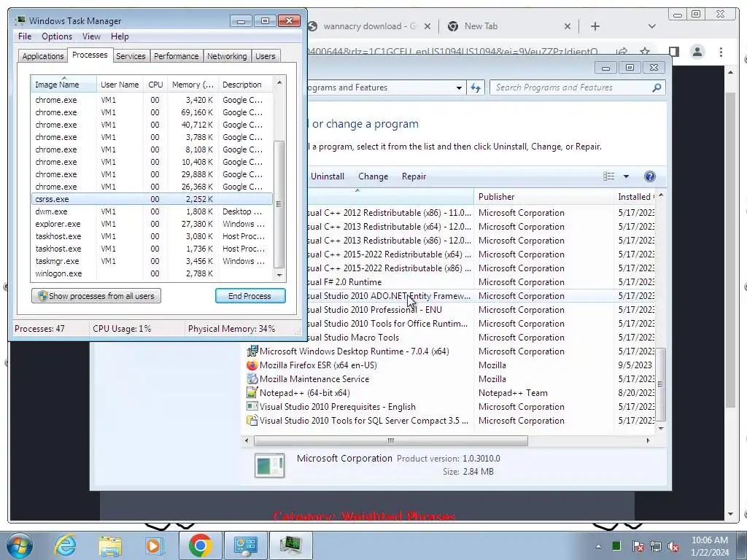Click End Process button
Image resolution: width=747 pixels, height=560 pixels.
pos(250,296)
